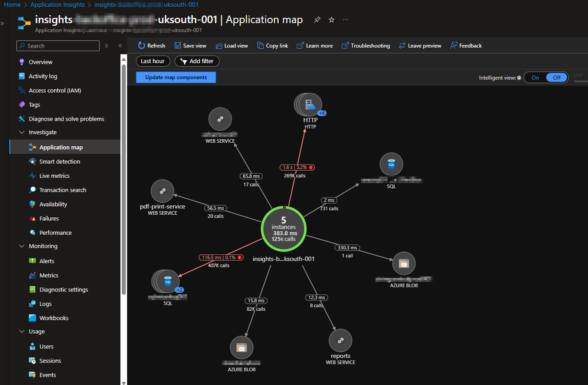Select the HTTP dependency node icon
This screenshot has height=385, width=588.
coord(310,104)
